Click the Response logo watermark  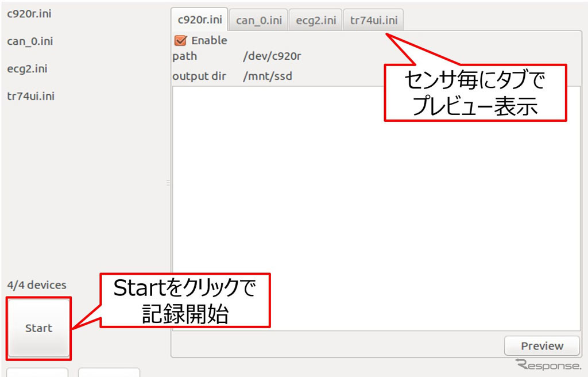[x=548, y=366]
